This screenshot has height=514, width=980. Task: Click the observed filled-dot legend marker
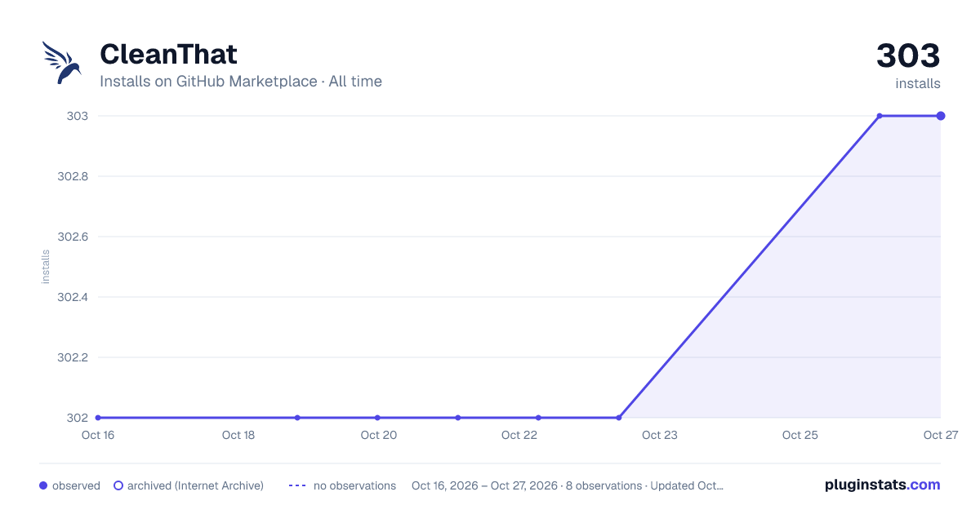43,485
